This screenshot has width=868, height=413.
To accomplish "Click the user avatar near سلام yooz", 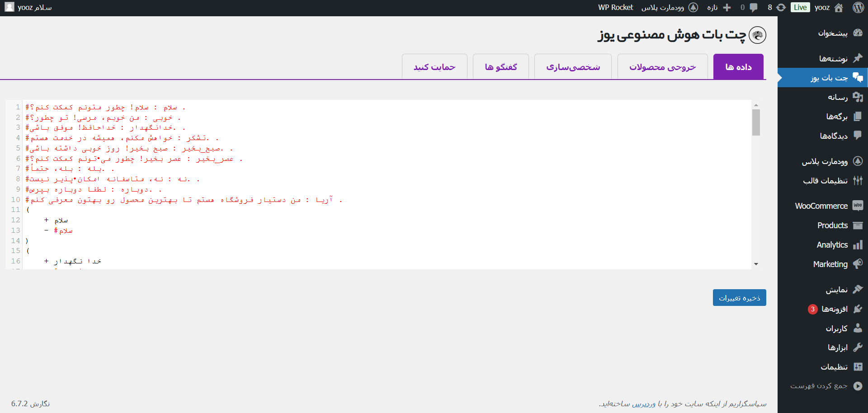I will tap(9, 7).
